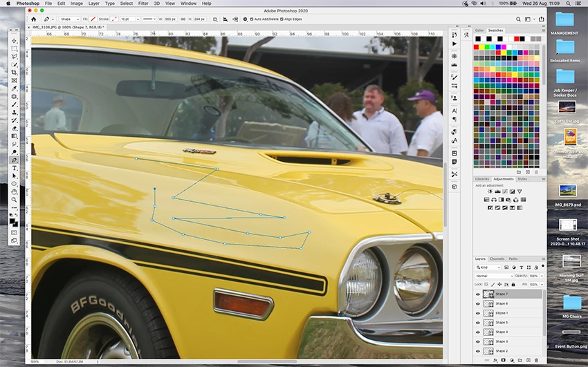Screen dimensions: 588x367
Task: Open the layer filter Kind dropdown
Action: click(488, 267)
